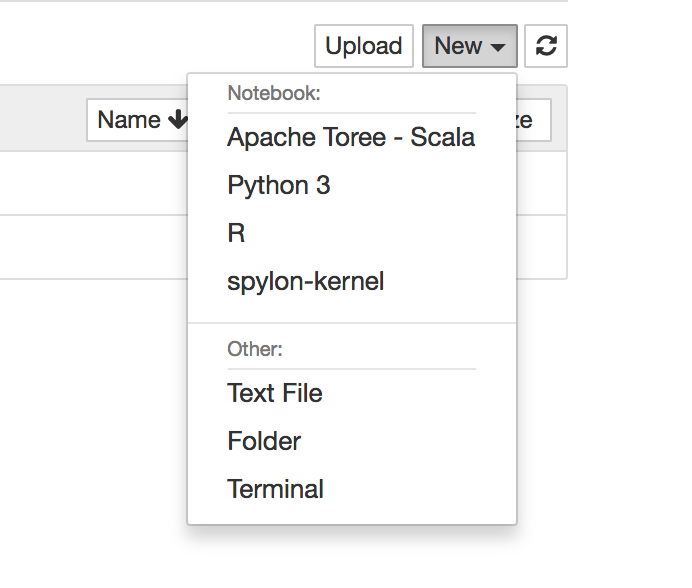Screen dimensions: 692x588
Task: Create an Apache Toree - Scala notebook
Action: click(x=351, y=137)
